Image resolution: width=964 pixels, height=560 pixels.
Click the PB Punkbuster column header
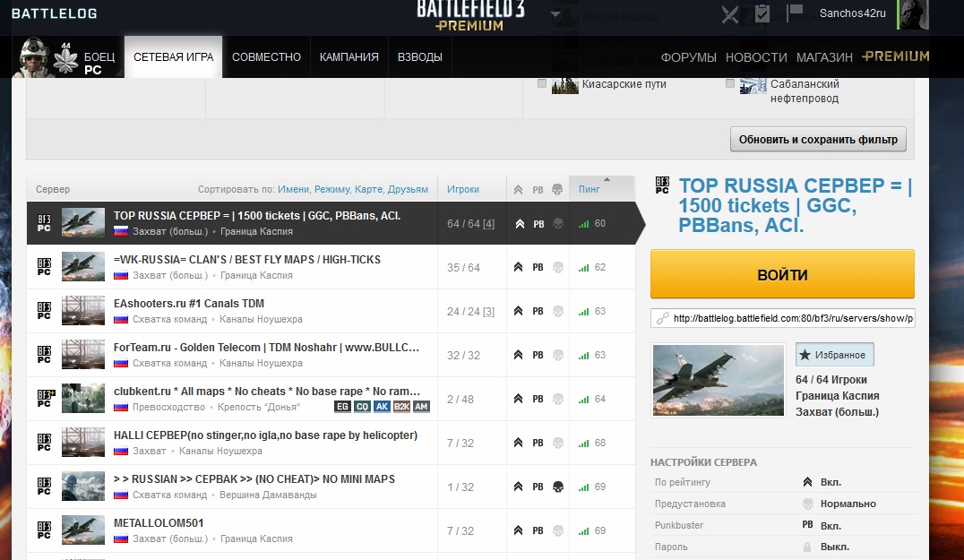pyautogui.click(x=538, y=190)
